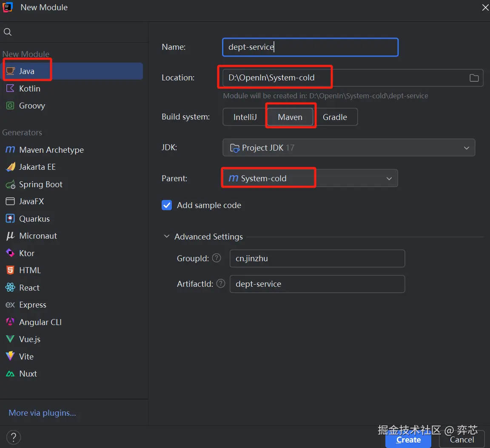This screenshot has height=448, width=490.
Task: Choose the JavaFX generator icon
Action: click(x=10, y=201)
